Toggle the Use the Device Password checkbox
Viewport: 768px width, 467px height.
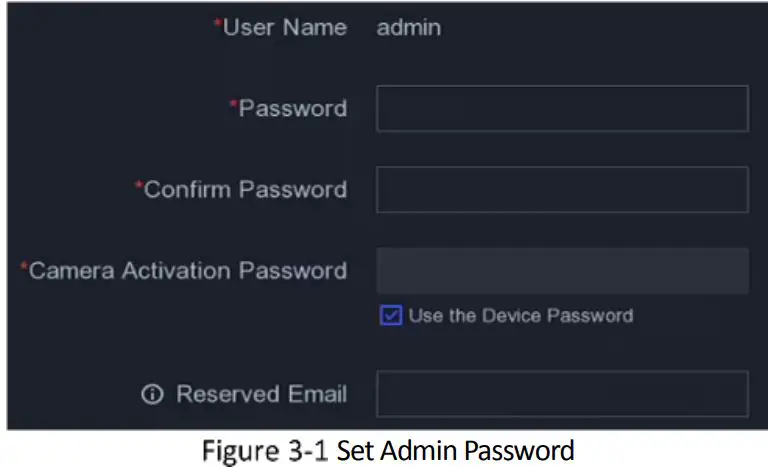pyautogui.click(x=390, y=316)
